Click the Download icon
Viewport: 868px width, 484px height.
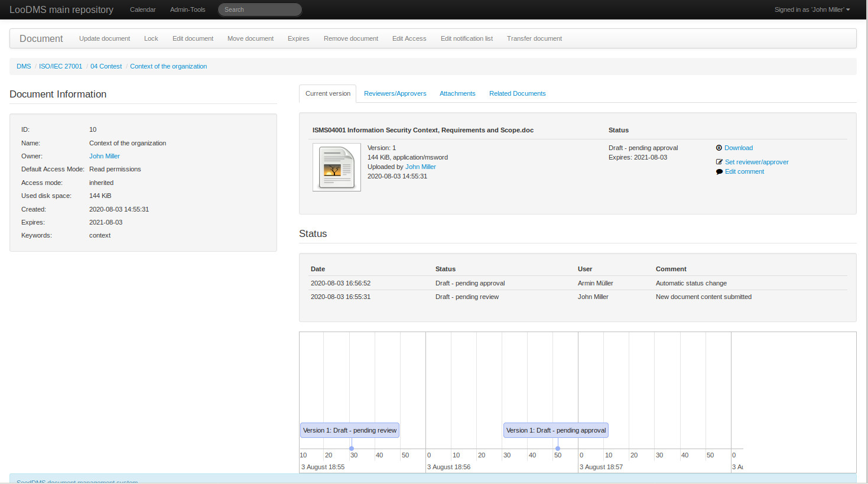pyautogui.click(x=719, y=148)
